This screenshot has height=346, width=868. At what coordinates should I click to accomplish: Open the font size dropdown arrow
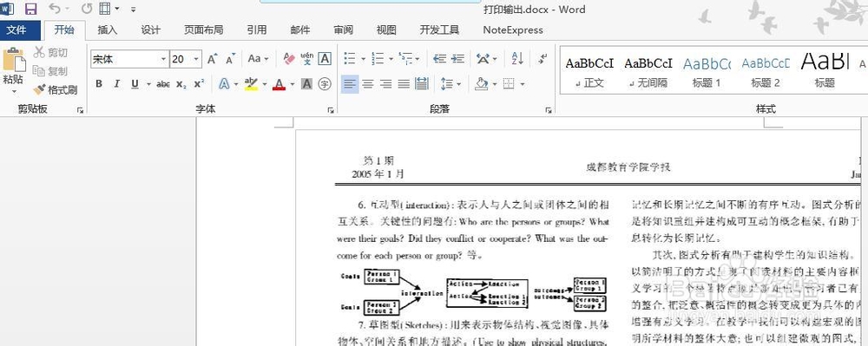coord(196,59)
